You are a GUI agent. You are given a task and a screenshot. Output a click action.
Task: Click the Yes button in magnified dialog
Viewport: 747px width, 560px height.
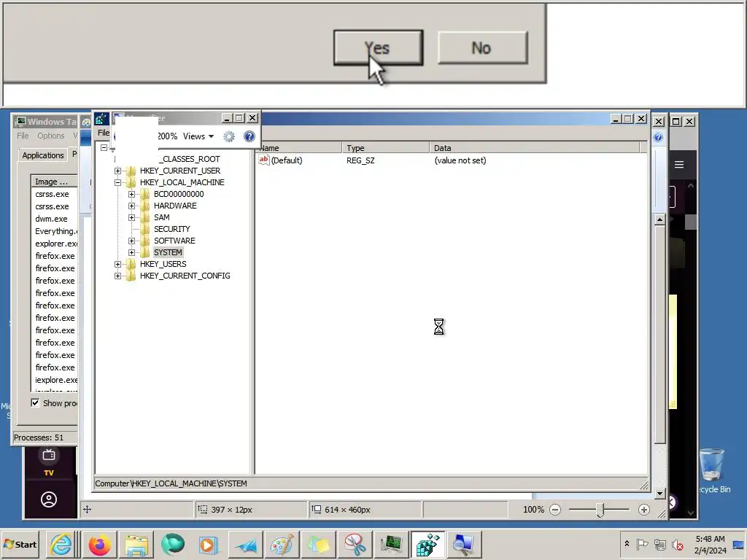(379, 47)
